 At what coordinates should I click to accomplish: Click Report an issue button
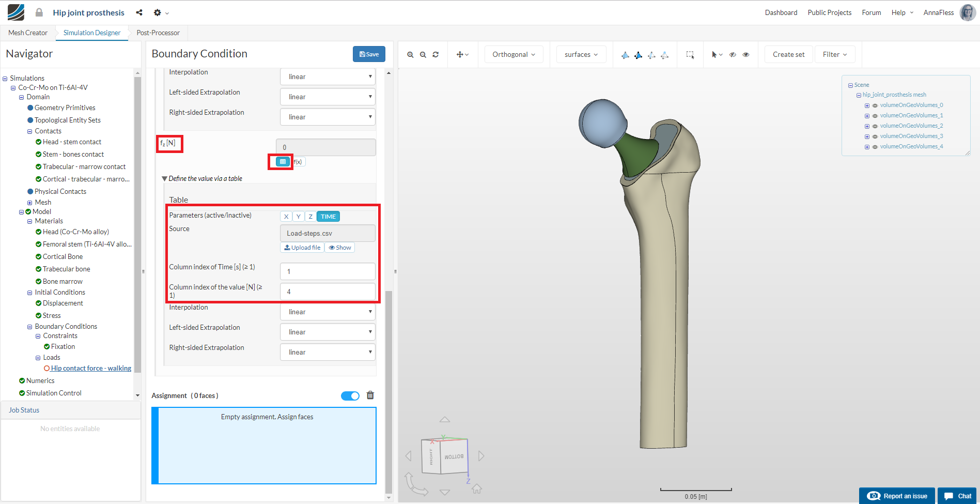click(897, 496)
